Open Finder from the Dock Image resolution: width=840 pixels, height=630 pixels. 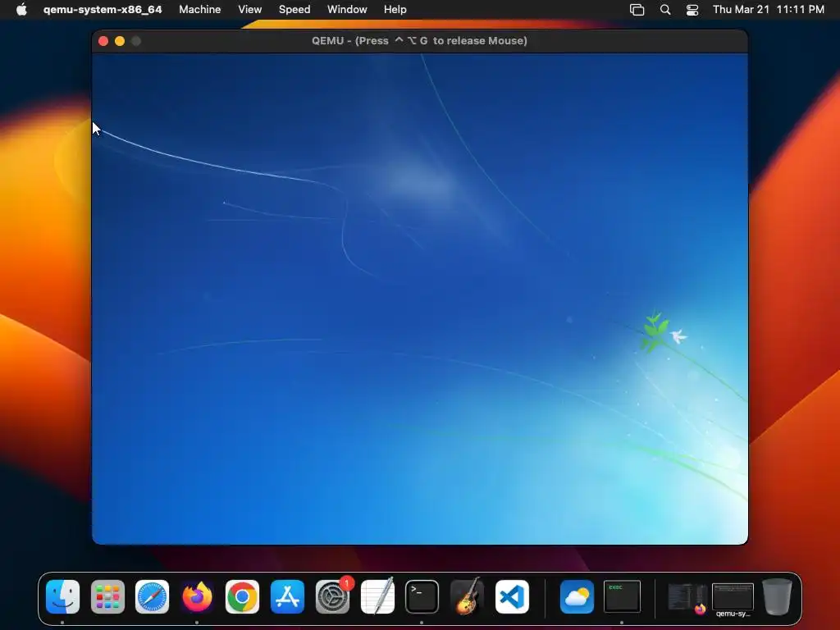click(x=62, y=596)
